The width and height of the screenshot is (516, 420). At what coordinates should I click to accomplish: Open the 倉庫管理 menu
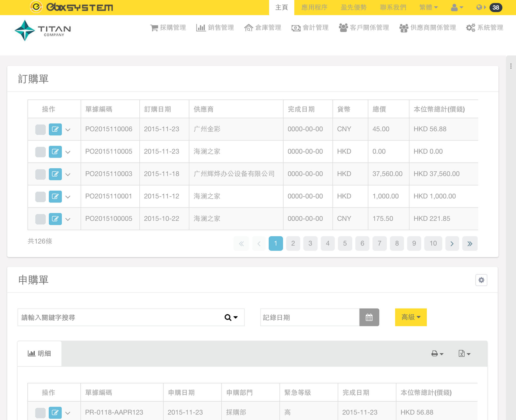click(x=263, y=28)
